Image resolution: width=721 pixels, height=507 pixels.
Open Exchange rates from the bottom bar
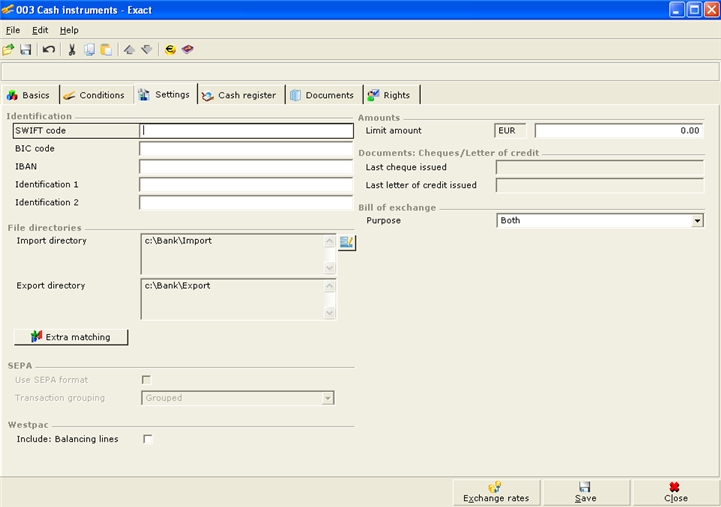pos(495,492)
